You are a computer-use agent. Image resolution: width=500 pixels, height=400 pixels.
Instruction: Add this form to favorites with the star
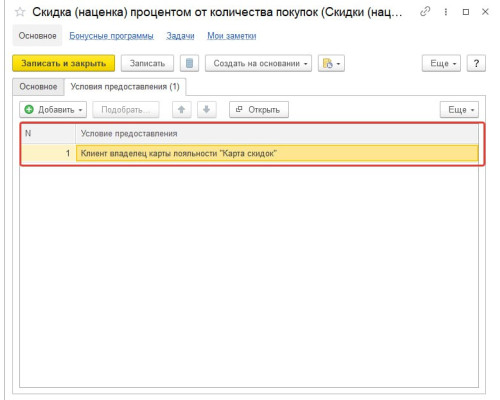20,12
